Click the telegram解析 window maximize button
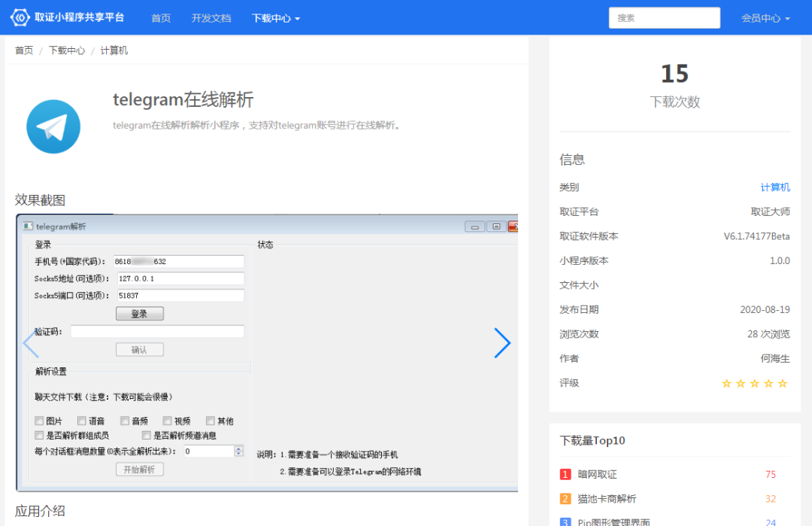This screenshot has width=812, height=526. click(496, 227)
